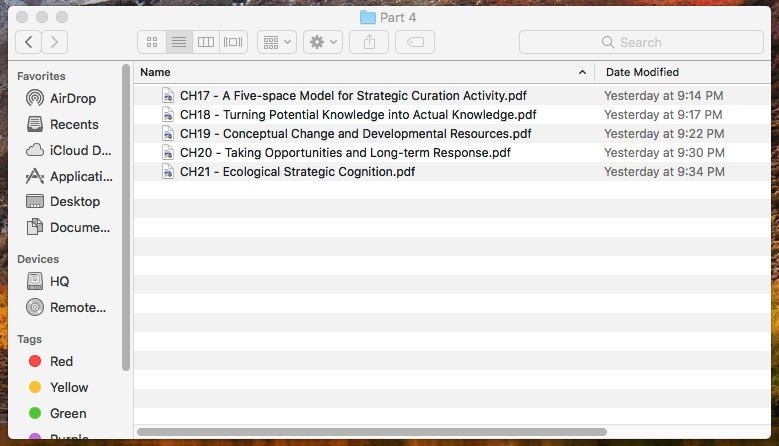Viewport: 779px width, 446px height.
Task: Select the Red tag
Action: click(61, 361)
